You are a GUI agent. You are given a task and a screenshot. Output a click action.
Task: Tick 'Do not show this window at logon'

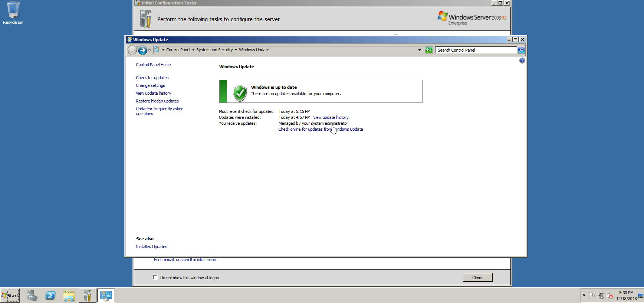155,277
